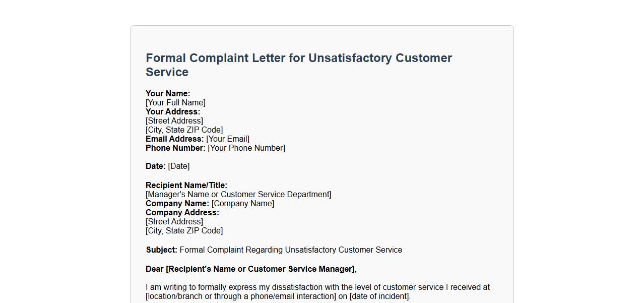Click the "Company Address:" label
The height and width of the screenshot is (303, 644).
(182, 213)
